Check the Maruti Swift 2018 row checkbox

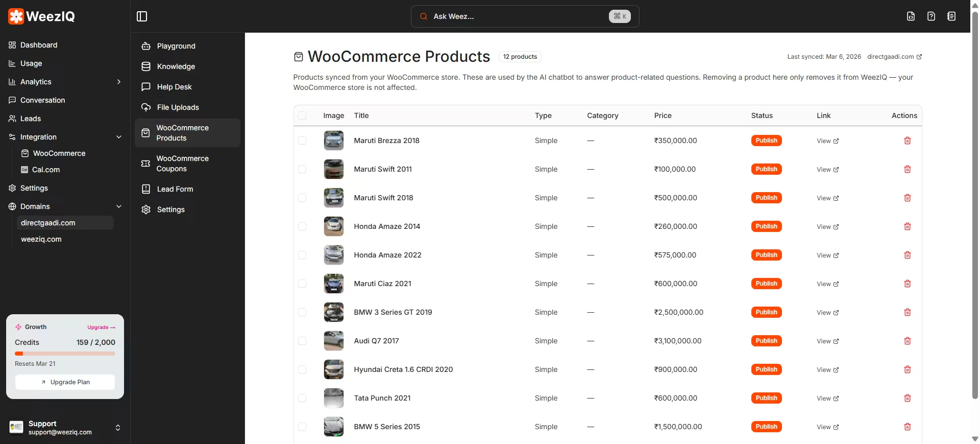pos(302,198)
